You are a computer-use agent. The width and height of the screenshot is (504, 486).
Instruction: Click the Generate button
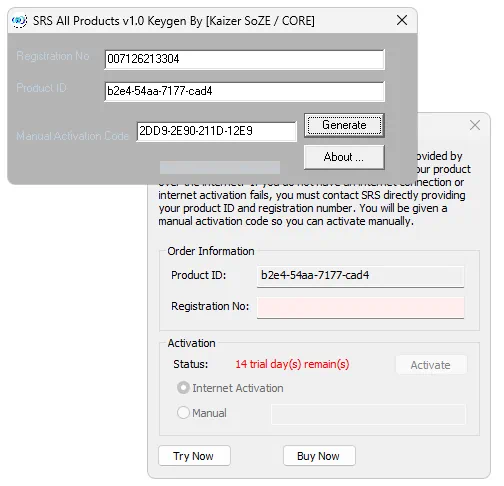click(344, 125)
